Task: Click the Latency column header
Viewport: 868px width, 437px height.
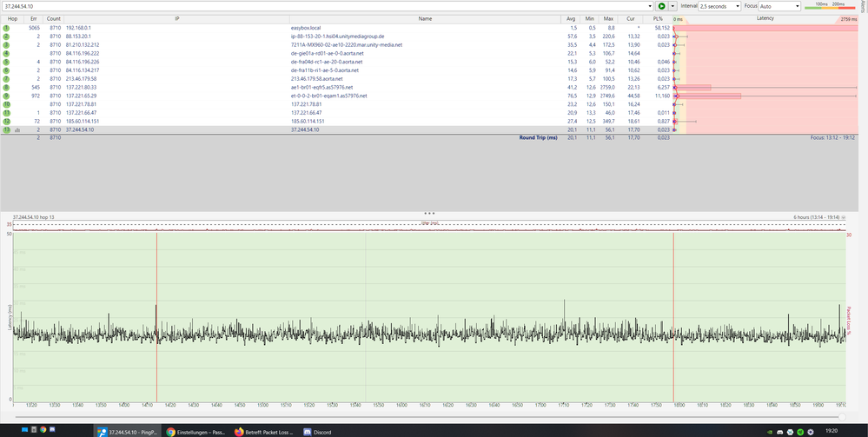Action: click(765, 18)
